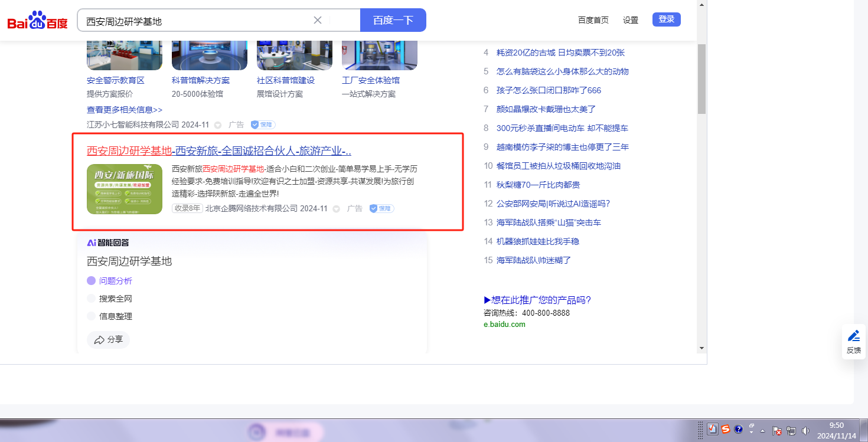
Task: Expand dropdown arrow beside 江苏小七智能科技有限公司 2024-11
Action: tap(218, 125)
